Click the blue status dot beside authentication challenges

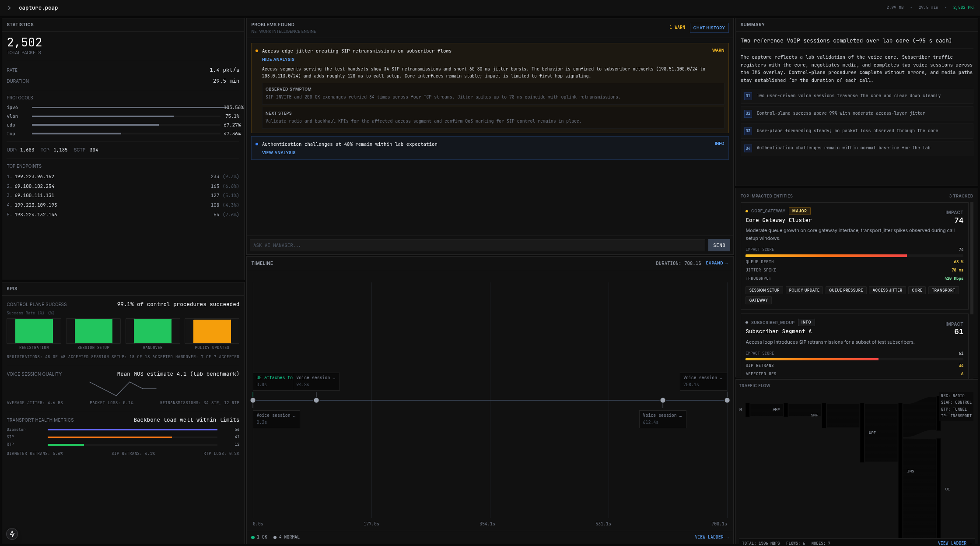(x=257, y=144)
